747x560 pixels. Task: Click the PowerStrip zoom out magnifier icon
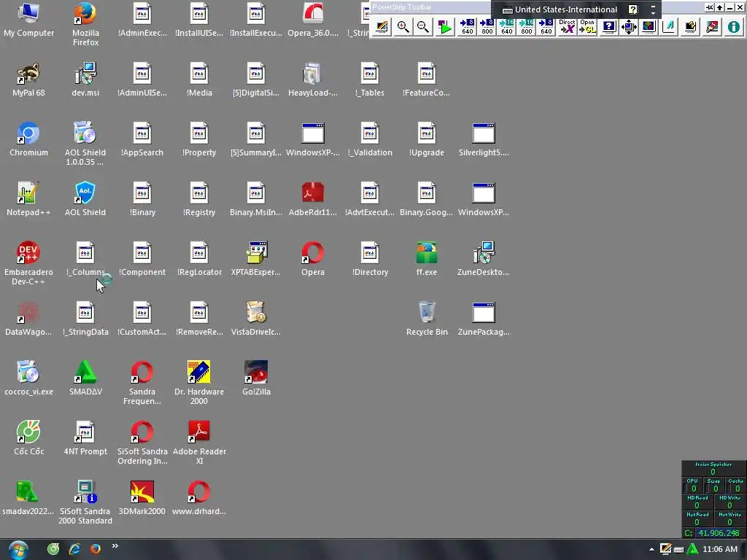click(x=422, y=27)
